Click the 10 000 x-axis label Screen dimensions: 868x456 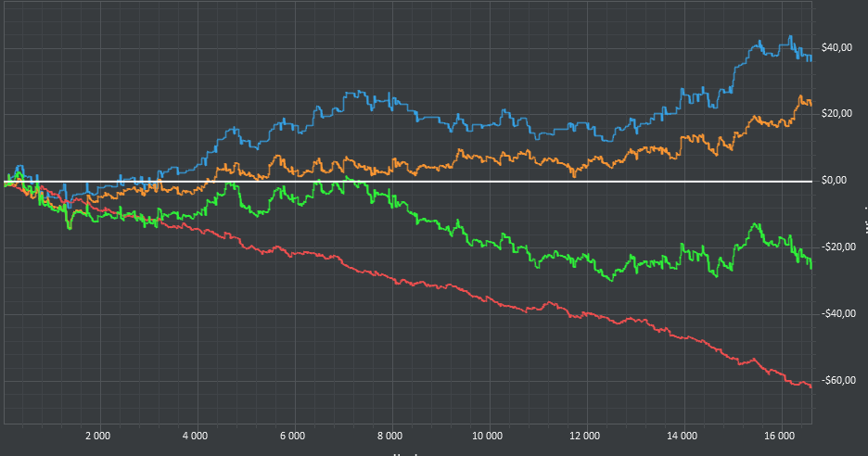[487, 437]
